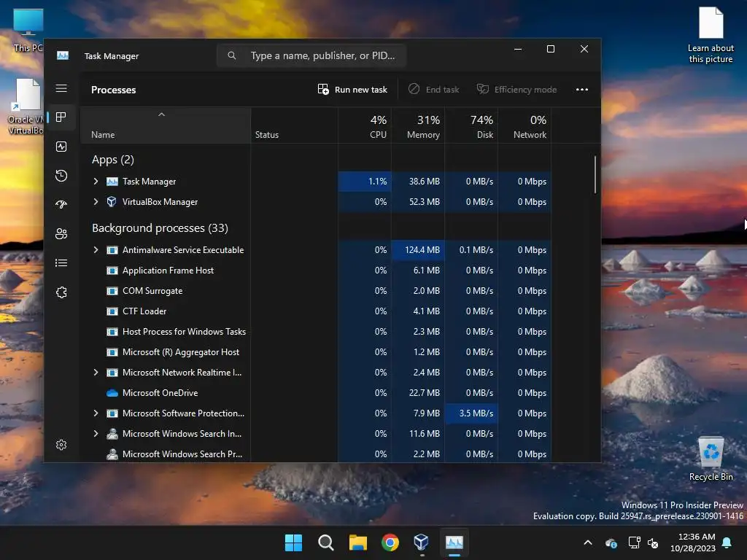Click the sort arrow above Name column

(161, 114)
